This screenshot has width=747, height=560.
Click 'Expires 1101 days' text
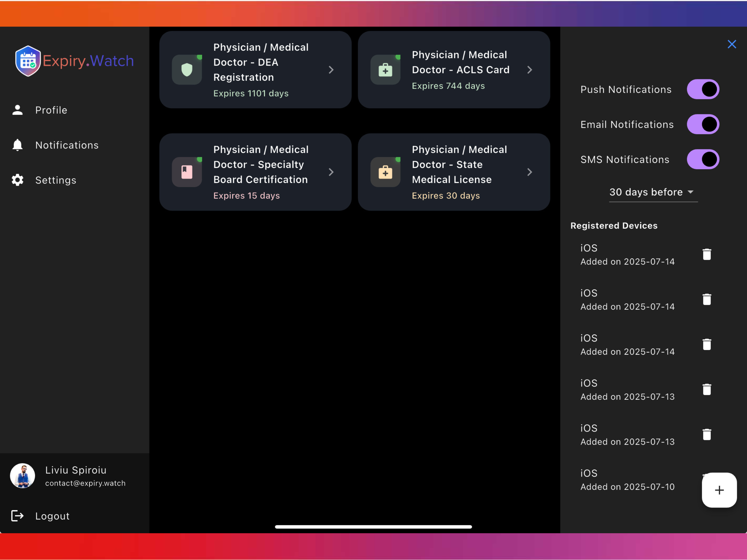coord(251,93)
